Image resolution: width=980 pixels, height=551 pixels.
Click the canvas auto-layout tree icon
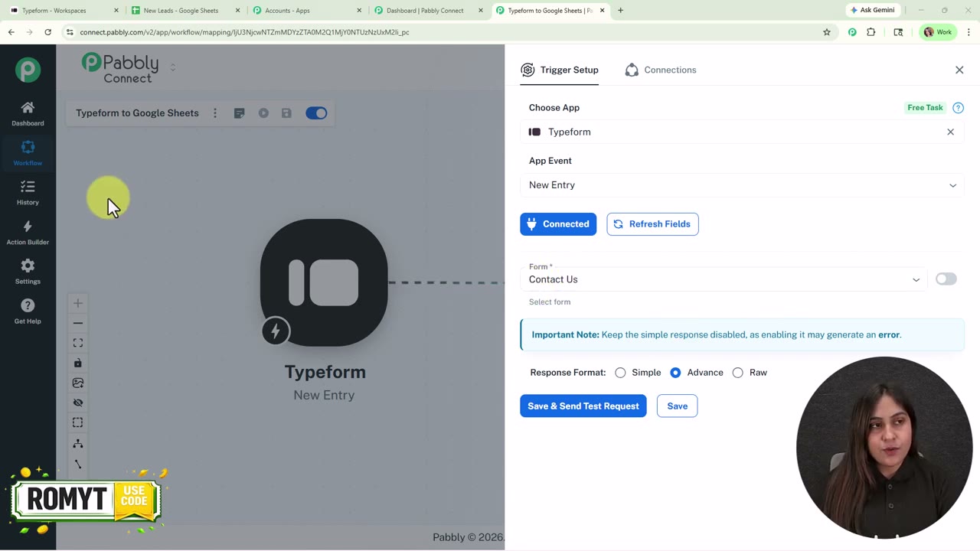click(x=77, y=444)
